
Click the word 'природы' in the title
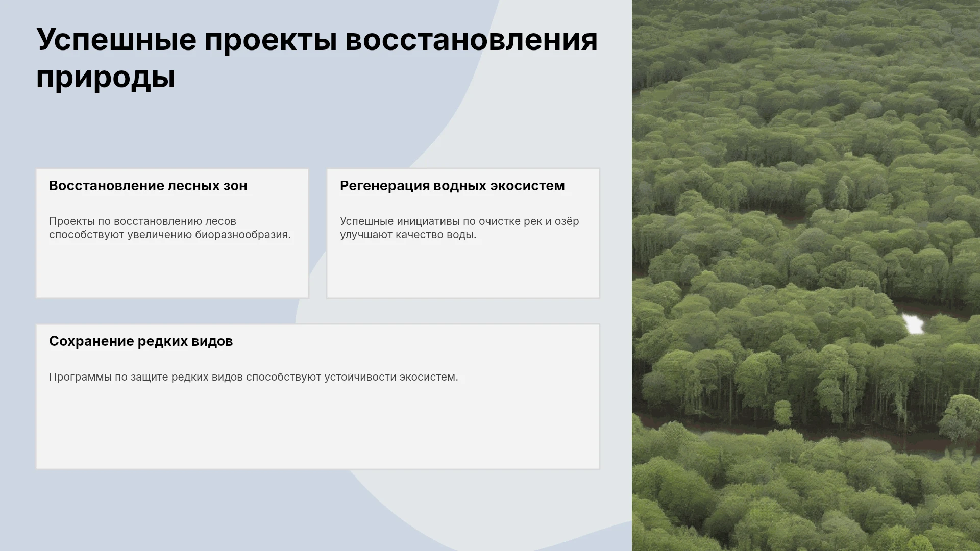coord(106,77)
